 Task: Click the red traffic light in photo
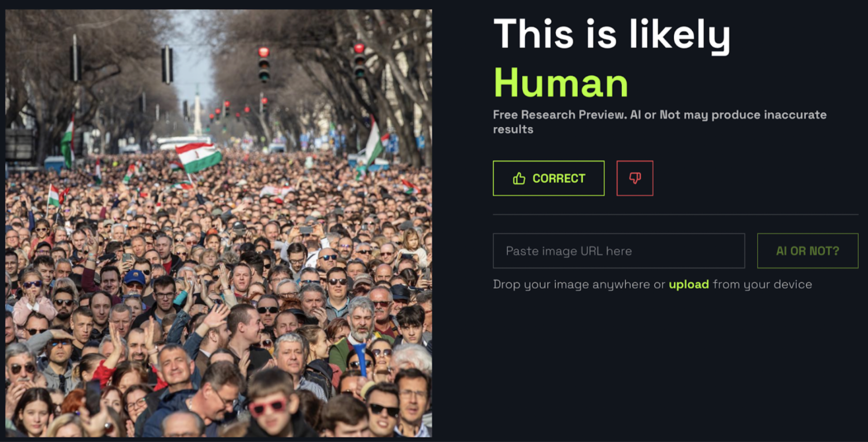tap(264, 63)
